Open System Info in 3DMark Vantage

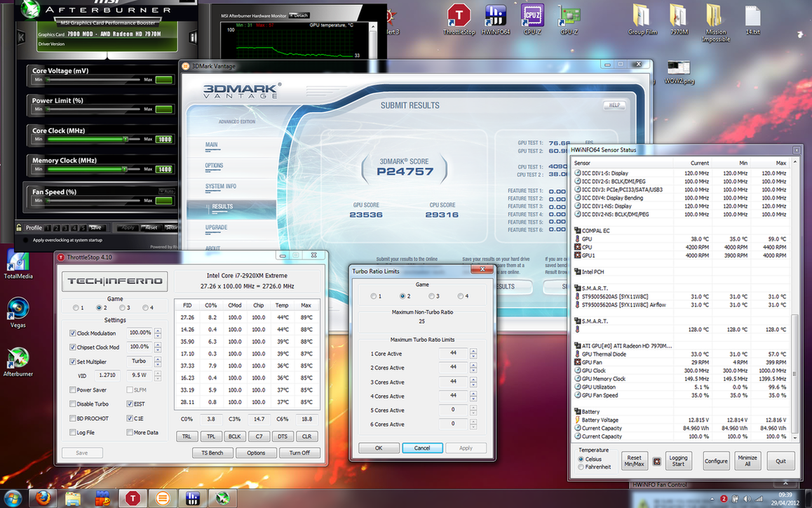[x=221, y=187]
